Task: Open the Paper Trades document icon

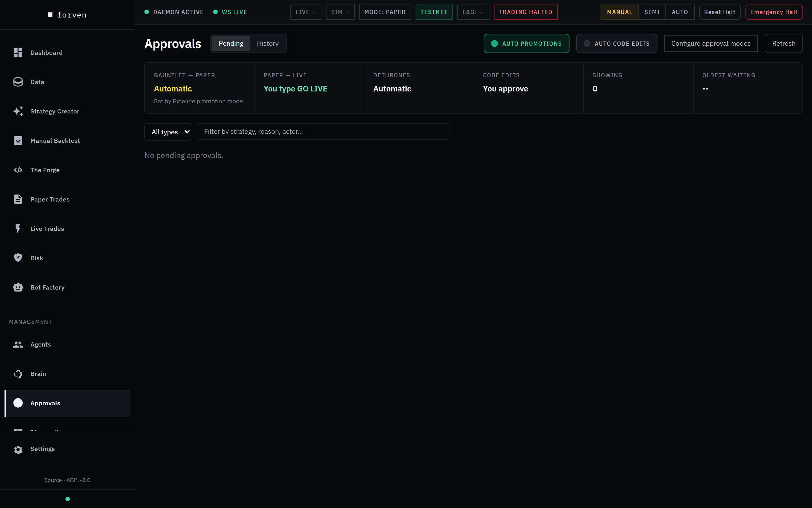Action: pos(18,199)
